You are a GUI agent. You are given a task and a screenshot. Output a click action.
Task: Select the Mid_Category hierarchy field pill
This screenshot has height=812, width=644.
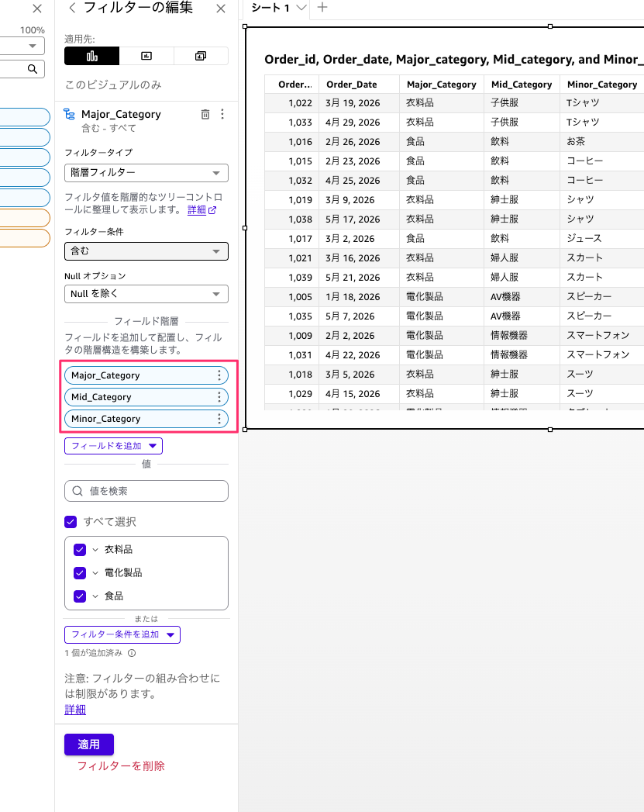pyautogui.click(x=146, y=396)
